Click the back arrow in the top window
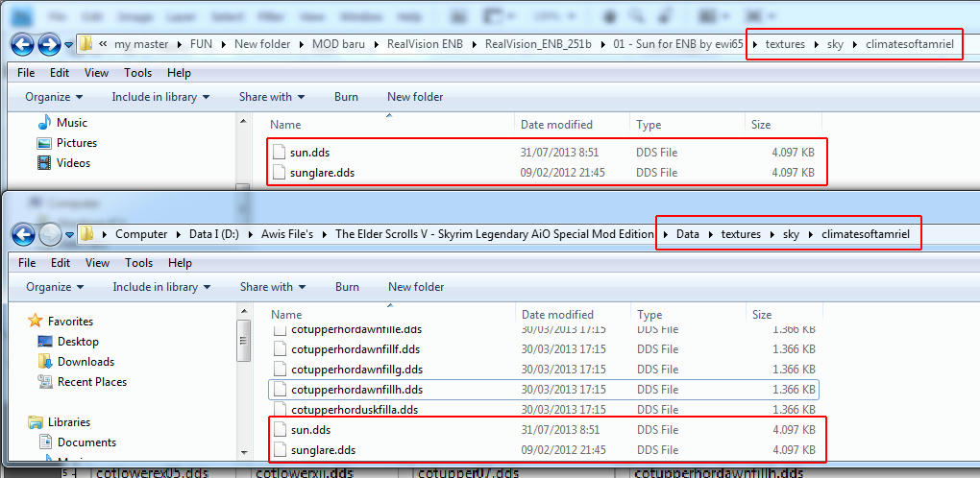This screenshot has width=980, height=478. [x=22, y=44]
